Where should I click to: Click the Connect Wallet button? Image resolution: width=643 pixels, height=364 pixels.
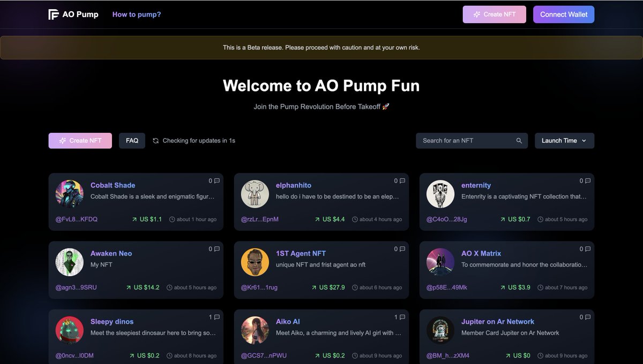click(x=564, y=14)
